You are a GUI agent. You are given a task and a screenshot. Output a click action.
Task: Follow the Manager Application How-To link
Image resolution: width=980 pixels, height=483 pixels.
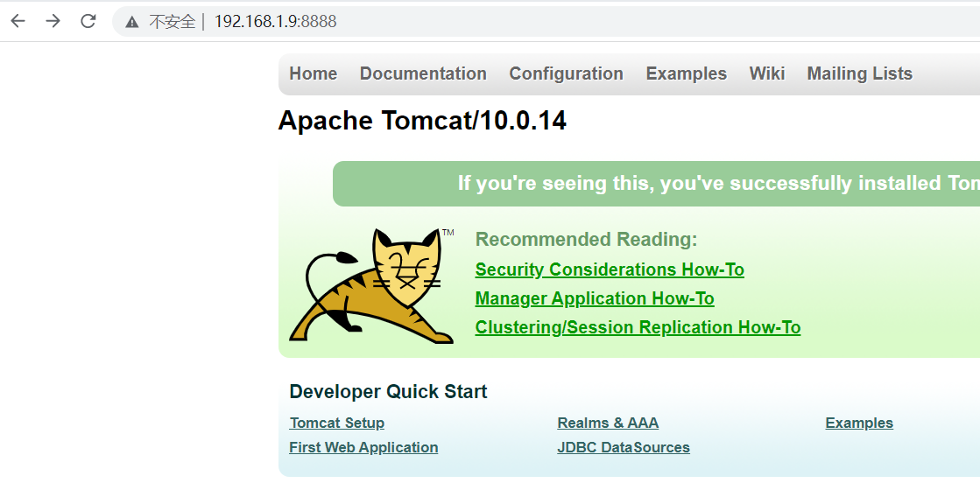(x=595, y=298)
